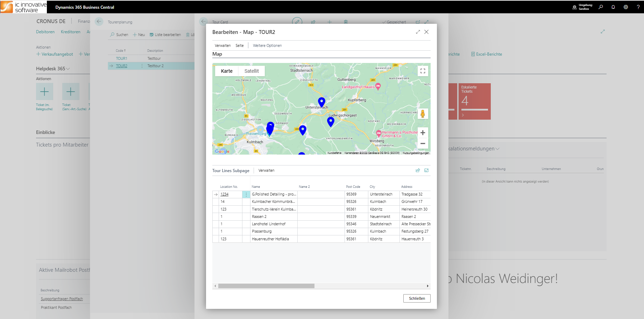Open Tour Lines Subpage in a new window
The height and width of the screenshot is (319, 644).
point(426,170)
